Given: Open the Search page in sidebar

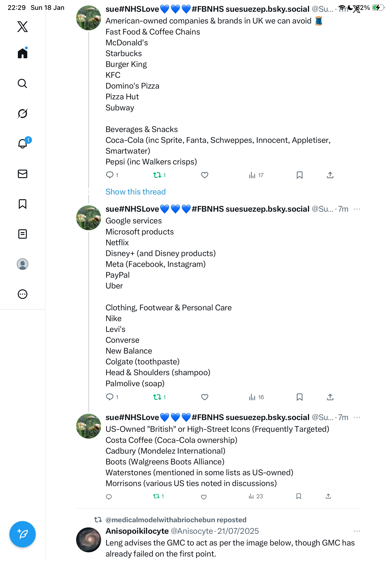Looking at the screenshot, I should (23, 84).
